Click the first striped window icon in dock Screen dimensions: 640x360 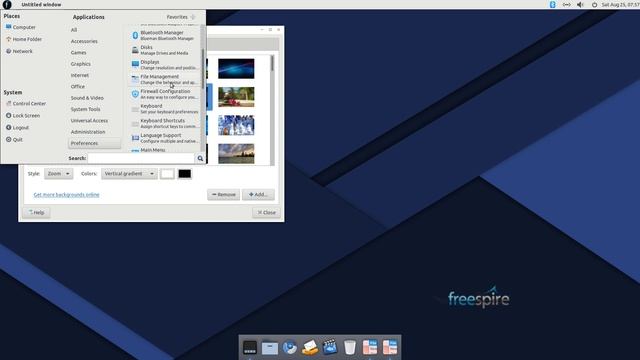(370, 347)
